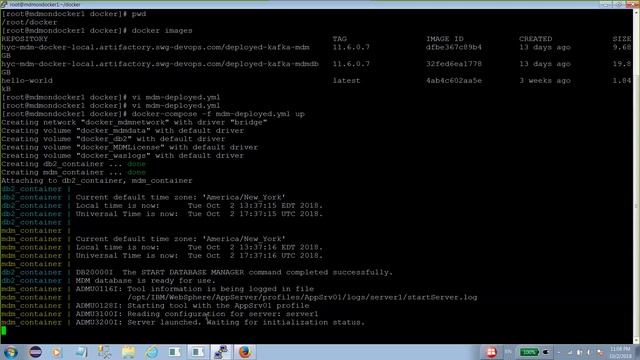
Task: Click ADMU0128I Starting tool line
Action: pos(192,306)
